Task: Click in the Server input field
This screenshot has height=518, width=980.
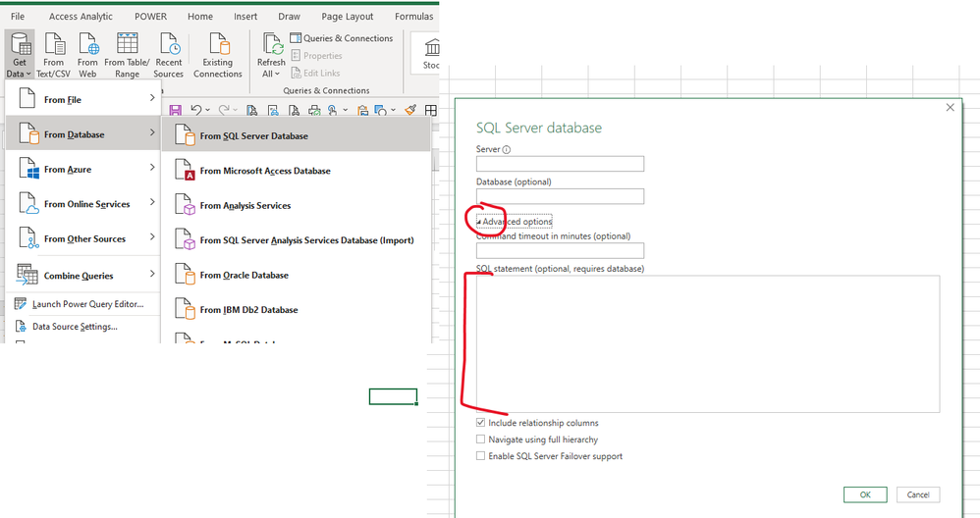Action: [560, 164]
